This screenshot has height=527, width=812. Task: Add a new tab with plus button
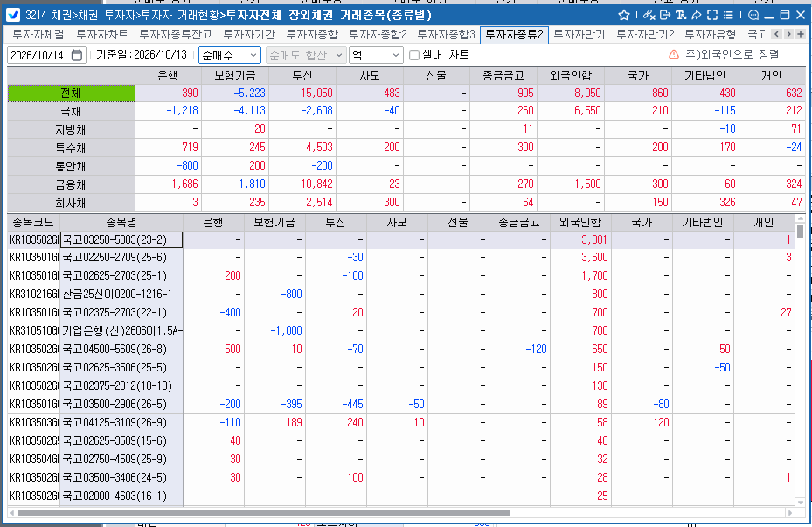pos(801,34)
